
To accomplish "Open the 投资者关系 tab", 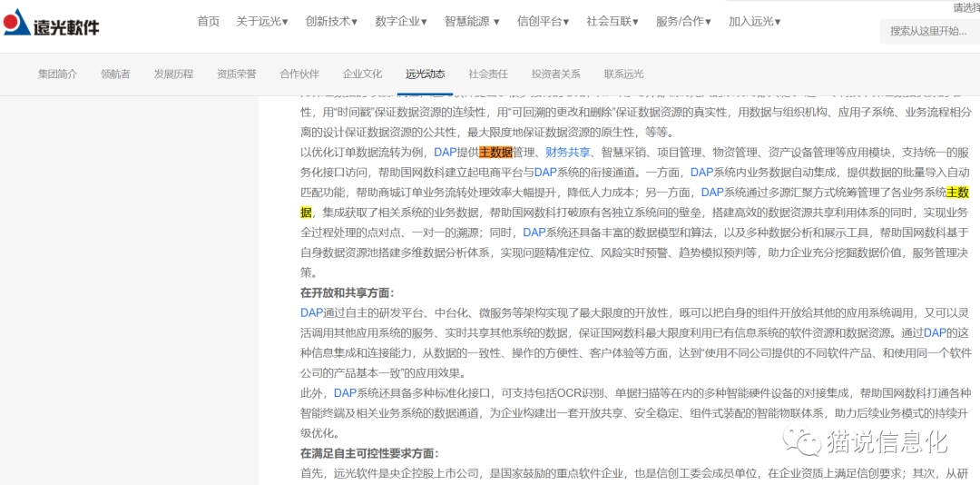I will [555, 74].
